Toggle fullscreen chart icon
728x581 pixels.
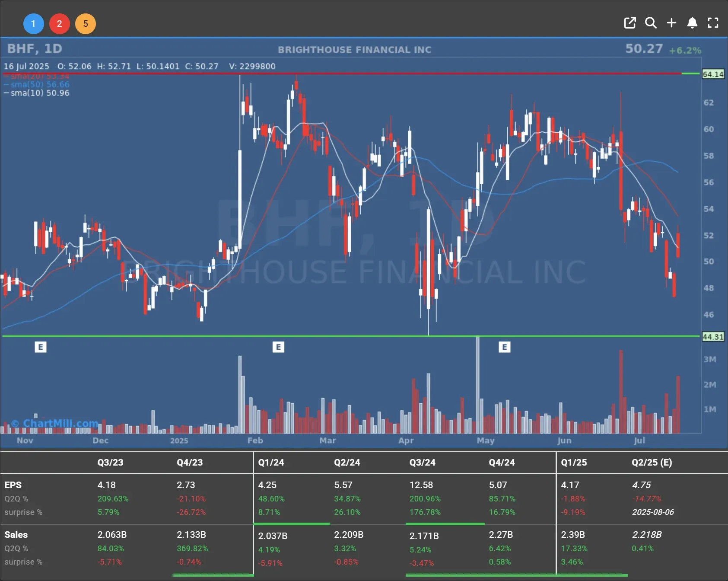pyautogui.click(x=713, y=23)
